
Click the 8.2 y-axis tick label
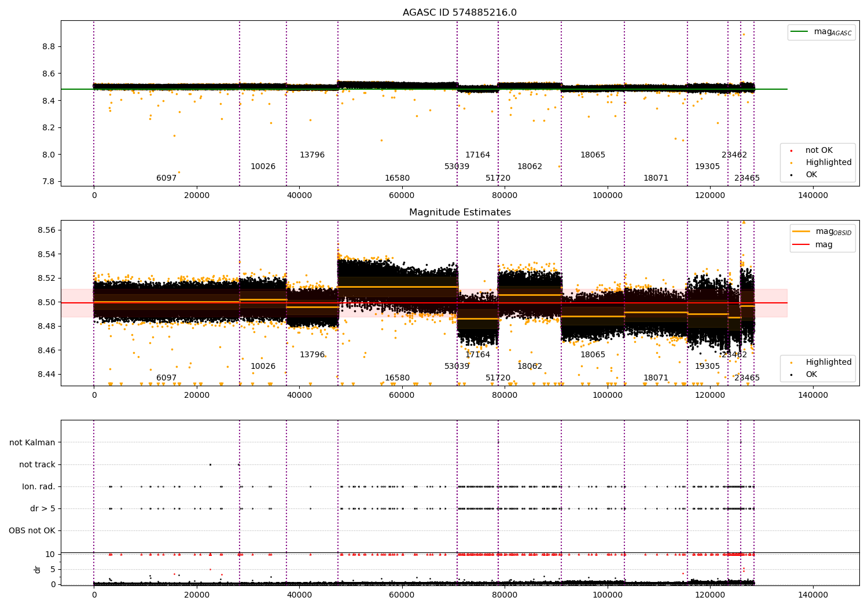[49, 128]
